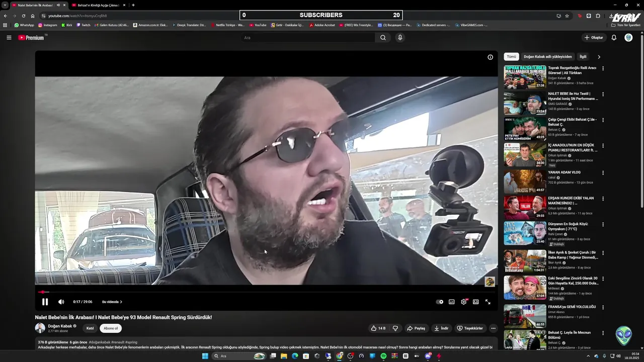Open the taskbar volume icon
644x362 pixels.
(618, 356)
